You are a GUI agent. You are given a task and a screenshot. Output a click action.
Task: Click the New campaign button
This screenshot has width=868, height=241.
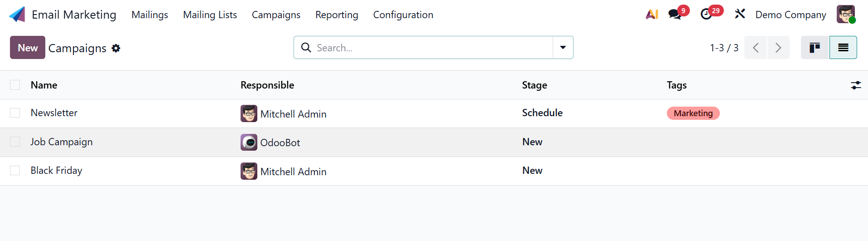pyautogui.click(x=28, y=48)
